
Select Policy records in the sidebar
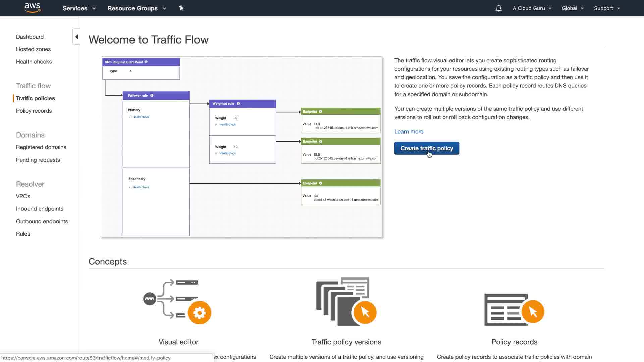click(34, 111)
